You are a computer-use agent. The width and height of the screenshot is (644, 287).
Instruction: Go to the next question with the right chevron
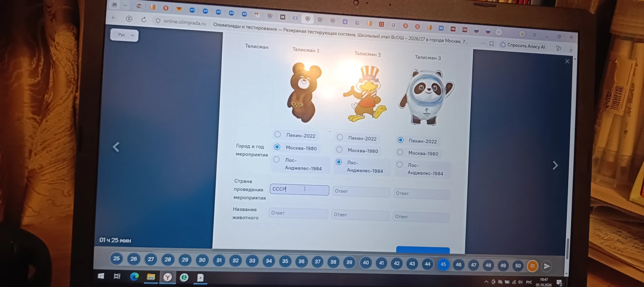[555, 165]
